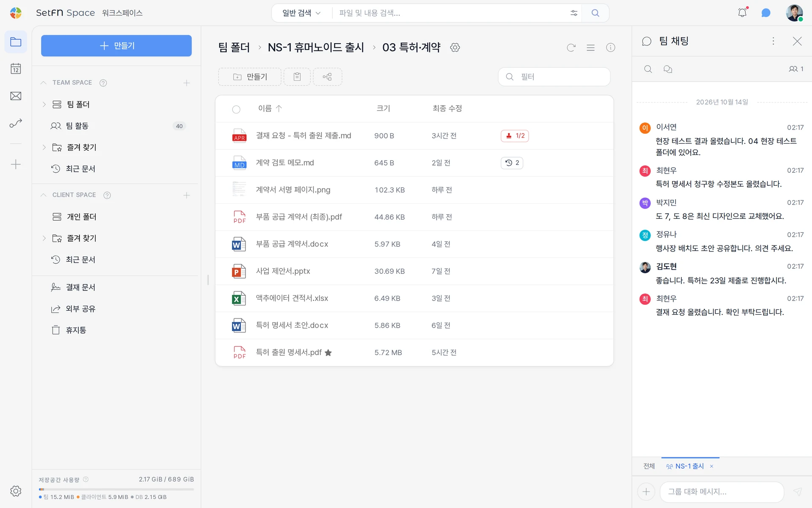This screenshot has width=812, height=508.
Task: Click the clipboard paste icon in toolbar
Action: click(297, 77)
